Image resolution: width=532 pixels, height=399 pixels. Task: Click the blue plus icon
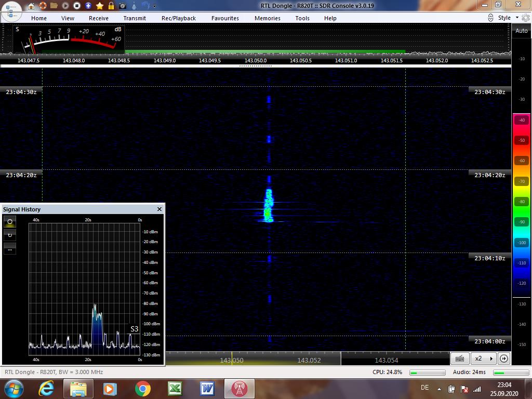click(x=88, y=5)
